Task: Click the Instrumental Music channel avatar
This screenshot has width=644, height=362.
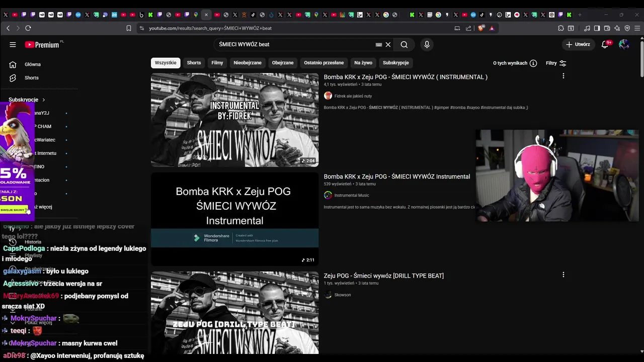Action: coord(328,195)
